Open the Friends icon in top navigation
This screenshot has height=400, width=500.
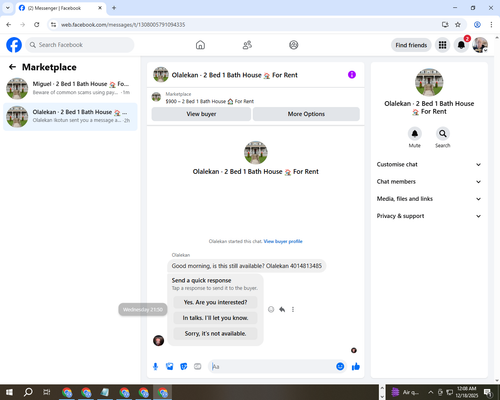click(247, 45)
